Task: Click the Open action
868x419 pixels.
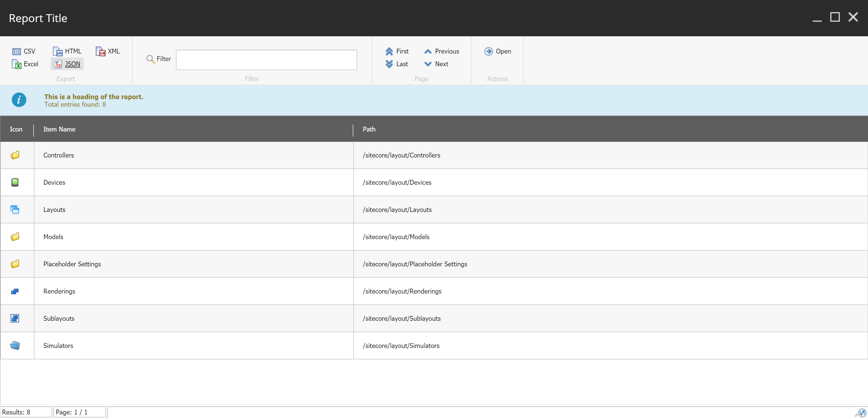Action: [x=498, y=51]
